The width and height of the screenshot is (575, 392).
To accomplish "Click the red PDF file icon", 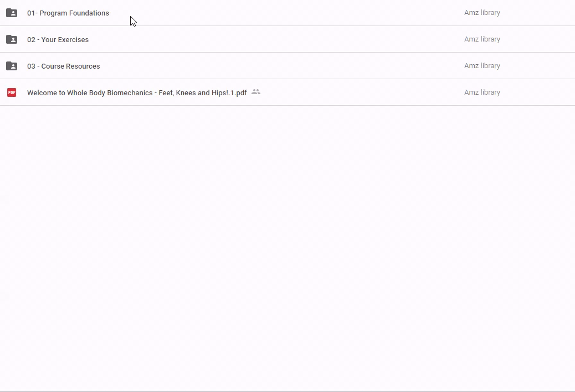I will pyautogui.click(x=12, y=92).
